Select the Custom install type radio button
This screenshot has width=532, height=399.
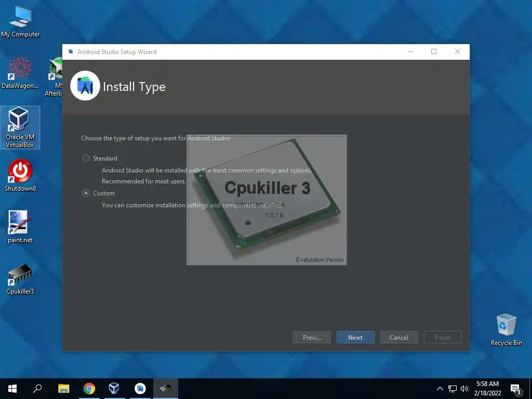point(86,193)
